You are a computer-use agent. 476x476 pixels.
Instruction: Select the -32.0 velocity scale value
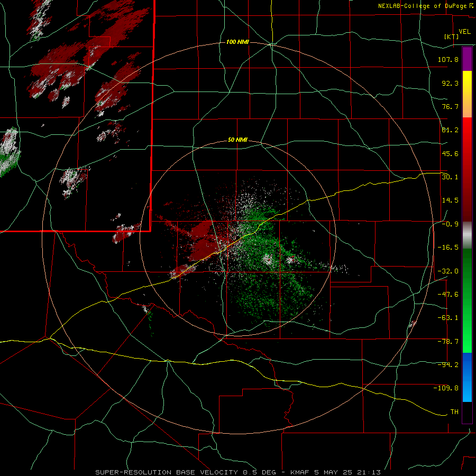[x=448, y=271]
